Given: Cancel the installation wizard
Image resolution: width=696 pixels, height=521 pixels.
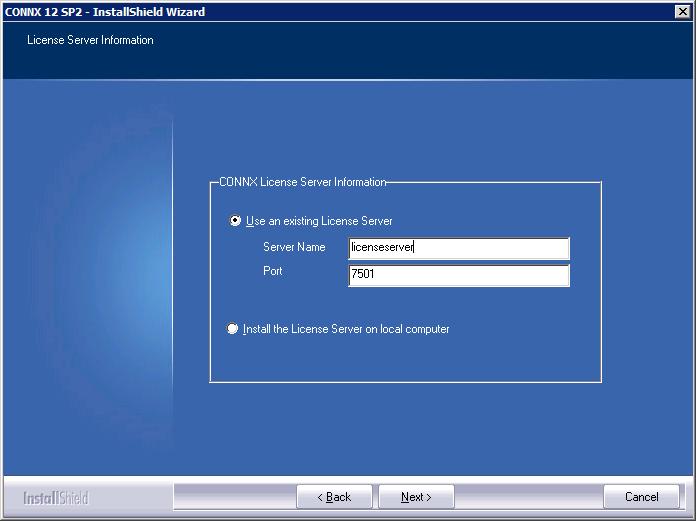Looking at the screenshot, I should 641,497.
